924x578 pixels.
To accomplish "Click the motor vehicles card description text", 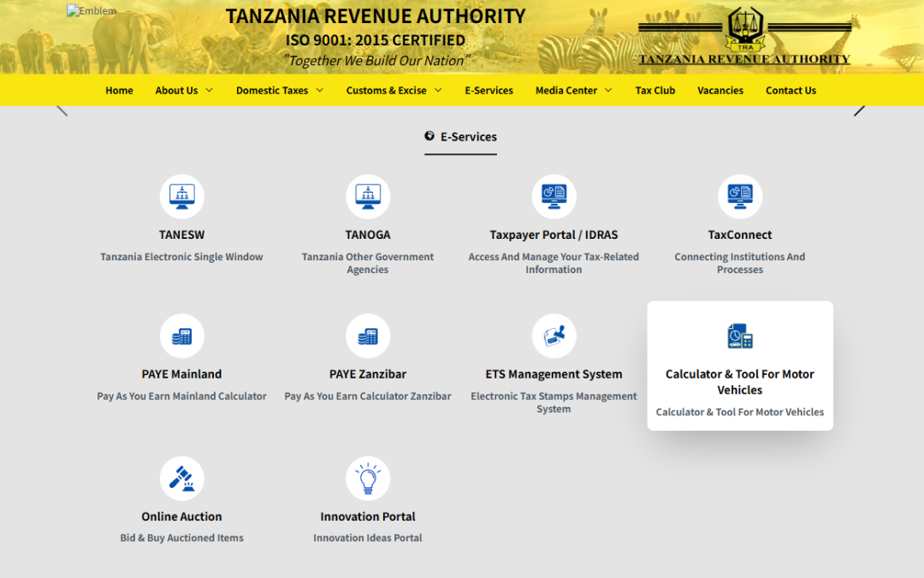I will (x=740, y=412).
